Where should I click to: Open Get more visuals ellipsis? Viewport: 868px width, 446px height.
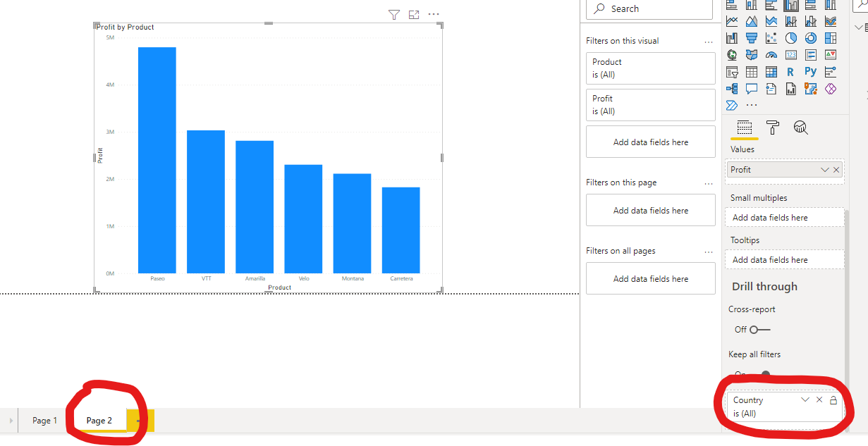coord(752,105)
